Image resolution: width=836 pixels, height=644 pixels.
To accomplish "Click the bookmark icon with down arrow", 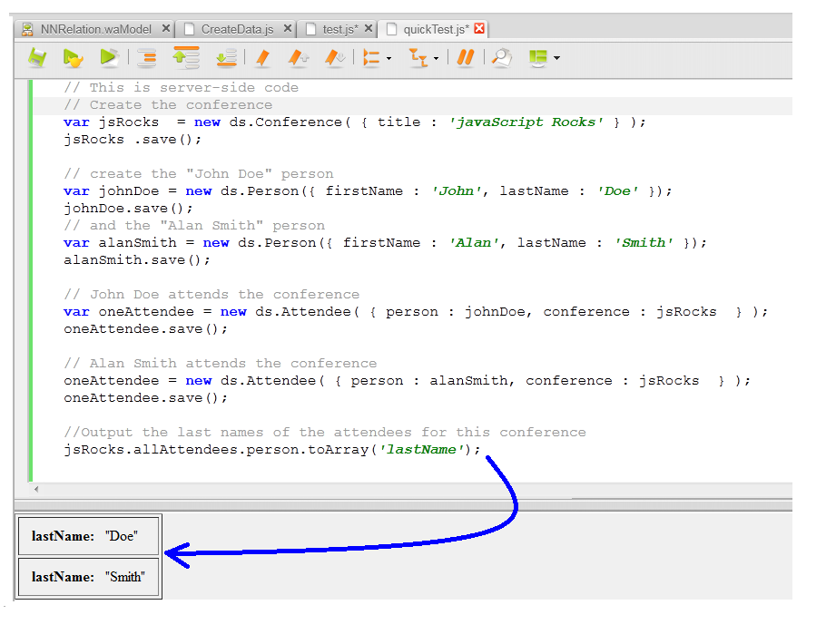I will (334, 58).
